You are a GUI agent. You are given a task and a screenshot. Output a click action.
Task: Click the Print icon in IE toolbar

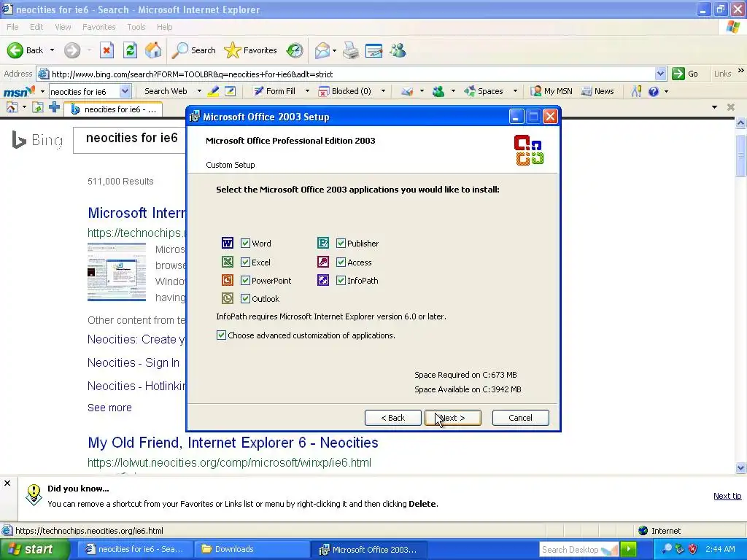pyautogui.click(x=351, y=50)
